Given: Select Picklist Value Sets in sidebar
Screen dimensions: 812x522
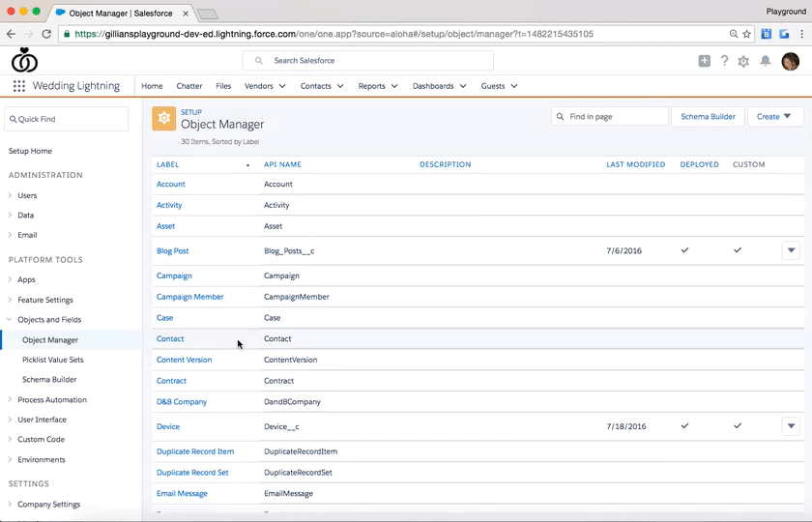Looking at the screenshot, I should (53, 360).
